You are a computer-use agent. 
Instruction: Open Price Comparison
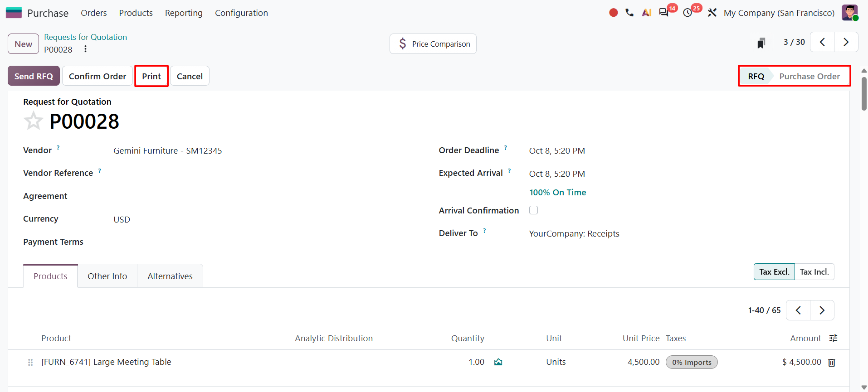[x=433, y=44]
